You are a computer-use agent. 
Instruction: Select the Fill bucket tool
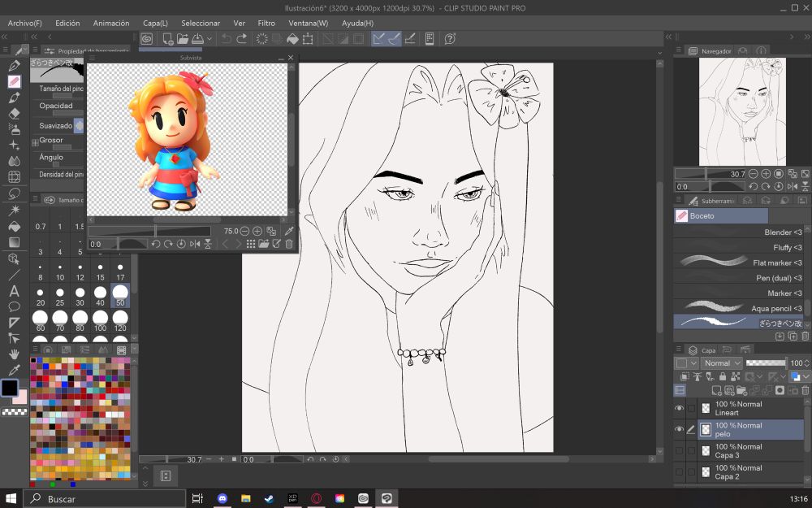coord(14,227)
